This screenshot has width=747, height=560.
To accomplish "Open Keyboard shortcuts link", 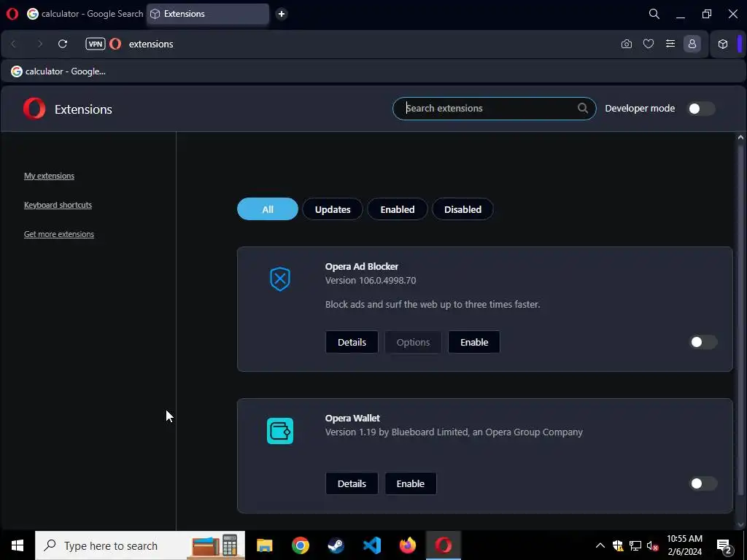I will click(x=58, y=205).
